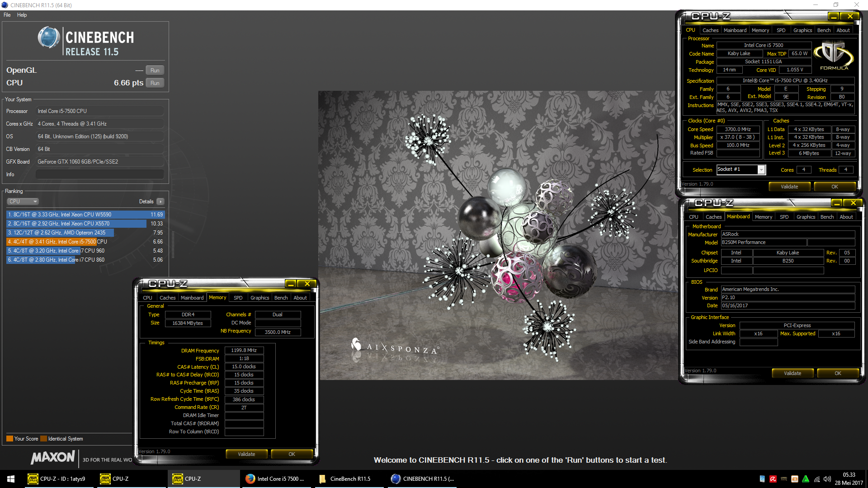Select the Intel Core i5-7500 ranking row
This screenshot has width=868, height=488.
85,242
